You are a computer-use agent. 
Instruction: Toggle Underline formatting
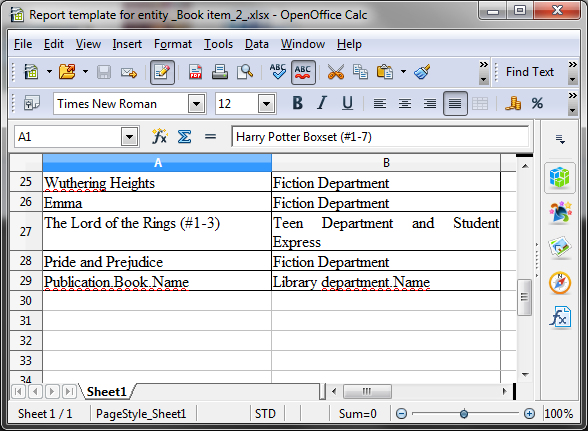pyautogui.click(x=347, y=103)
